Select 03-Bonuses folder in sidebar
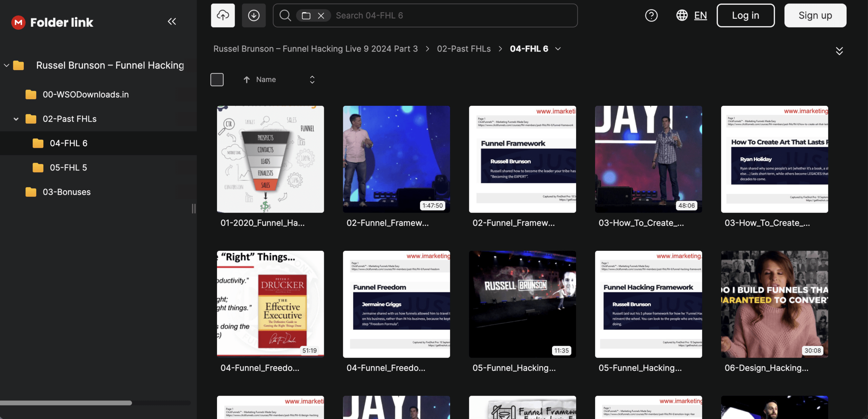 (x=66, y=192)
